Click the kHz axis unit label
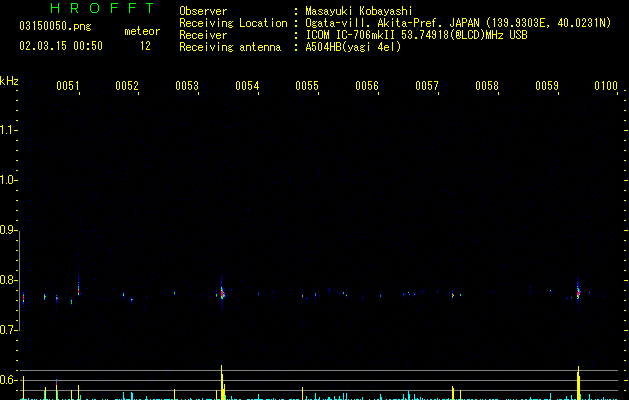Image resolution: width=629 pixels, height=400 pixels. (x=9, y=81)
